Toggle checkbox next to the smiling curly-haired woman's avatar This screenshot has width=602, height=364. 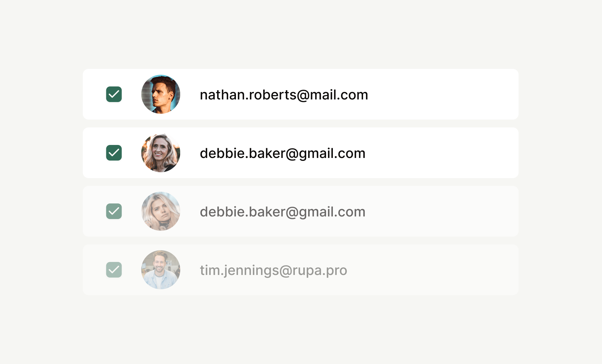click(114, 153)
